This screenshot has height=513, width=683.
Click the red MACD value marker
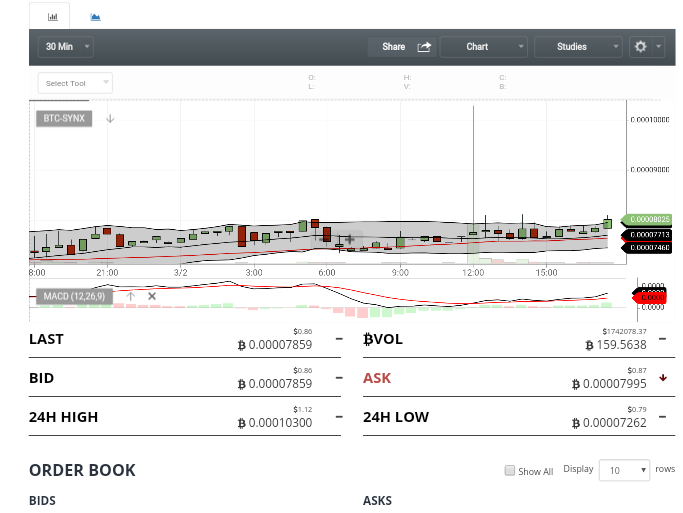point(649,297)
